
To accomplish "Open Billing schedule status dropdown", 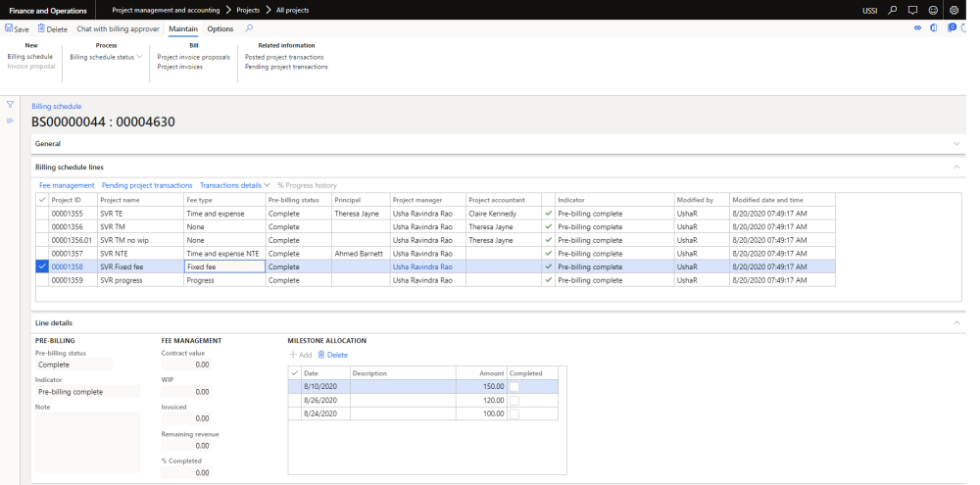I will [106, 57].
